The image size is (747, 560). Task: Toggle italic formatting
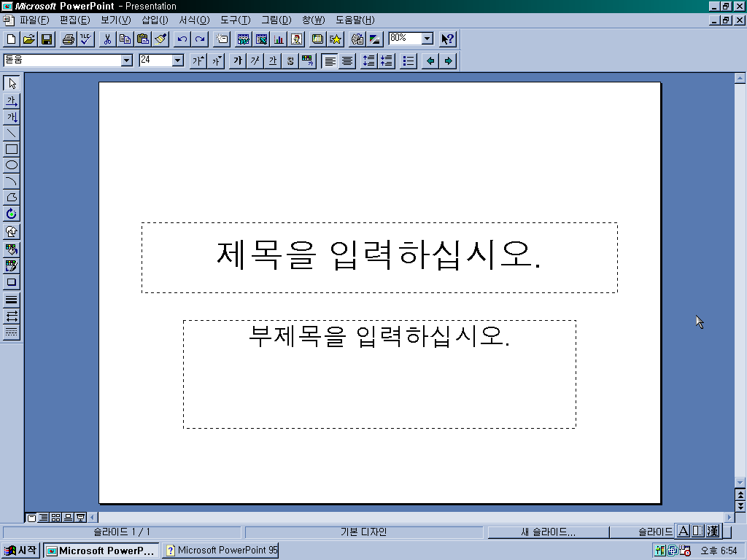[255, 61]
